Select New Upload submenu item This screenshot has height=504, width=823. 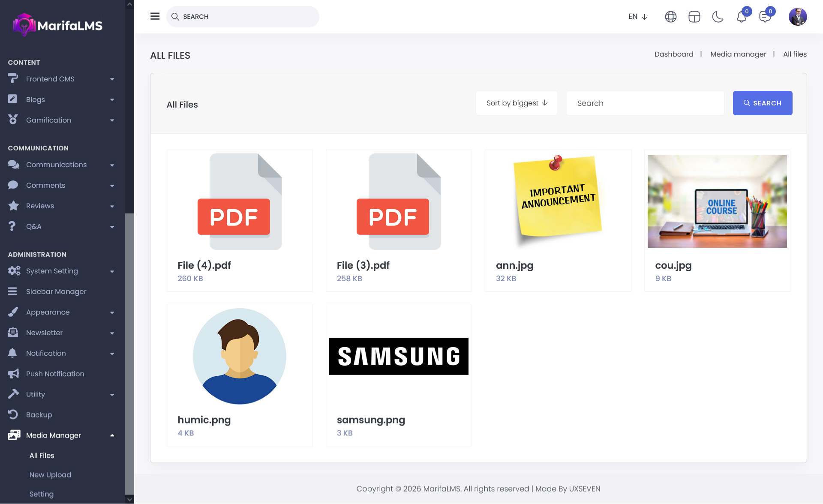[x=50, y=475]
